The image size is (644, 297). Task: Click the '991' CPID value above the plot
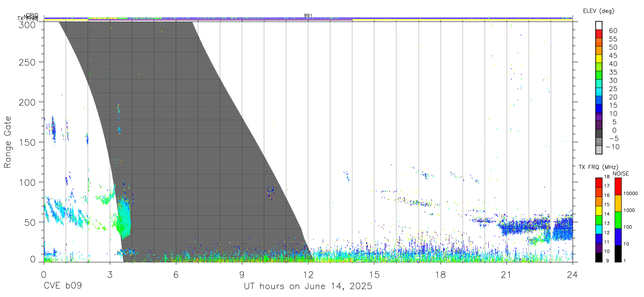tap(308, 16)
